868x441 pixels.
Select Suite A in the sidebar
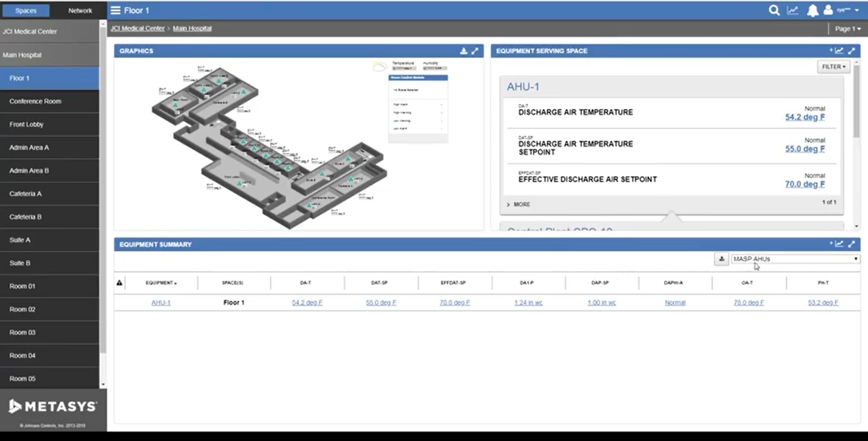[x=50, y=240]
